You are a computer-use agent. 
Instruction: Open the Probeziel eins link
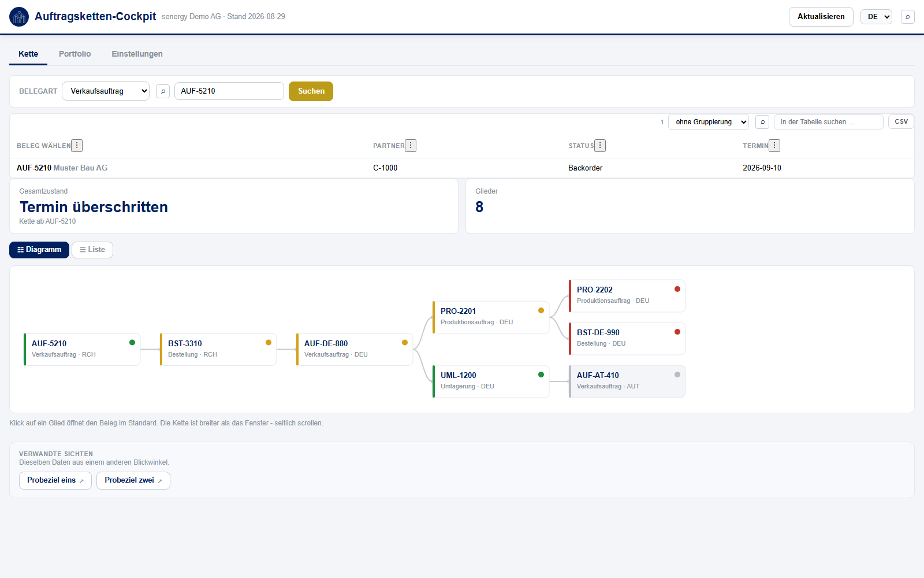(55, 480)
